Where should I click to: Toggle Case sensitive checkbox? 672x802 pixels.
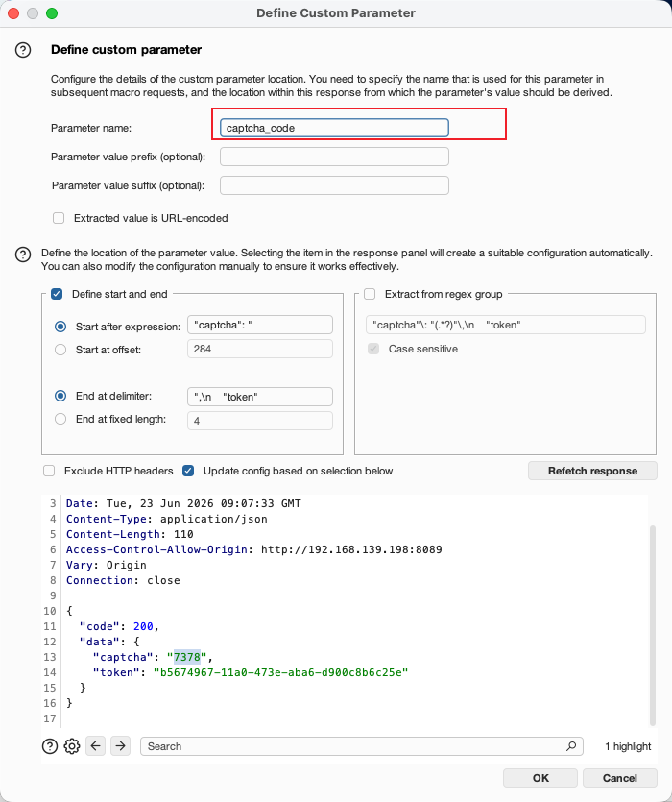(373, 349)
